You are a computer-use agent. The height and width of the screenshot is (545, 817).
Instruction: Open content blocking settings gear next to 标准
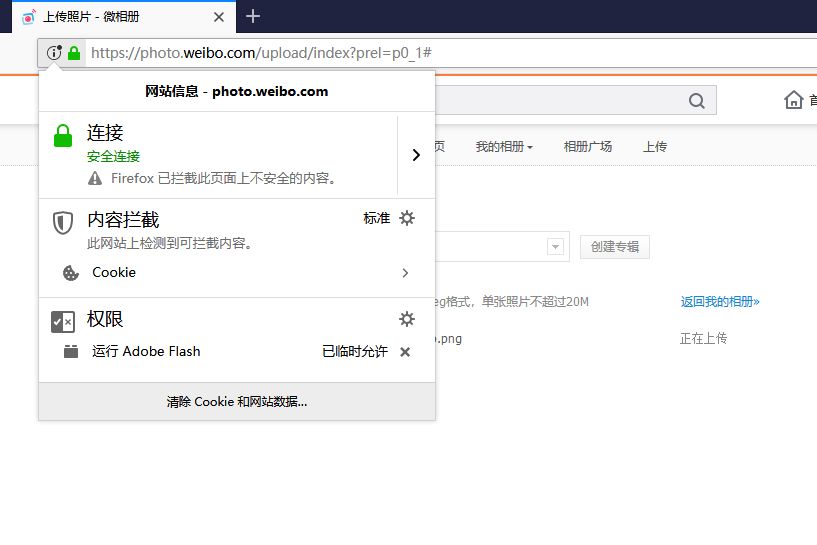point(407,218)
